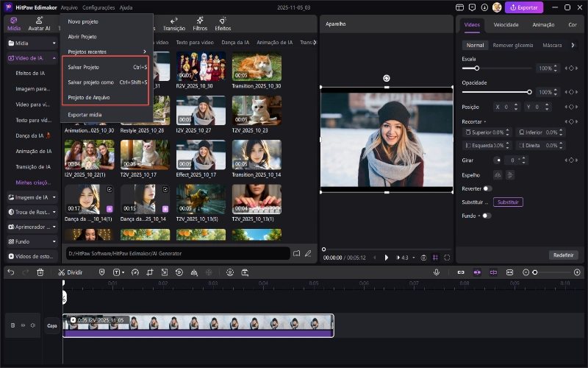Toggle the purple safe-zone grid icon in preview
588x368 pixels.
click(435, 258)
